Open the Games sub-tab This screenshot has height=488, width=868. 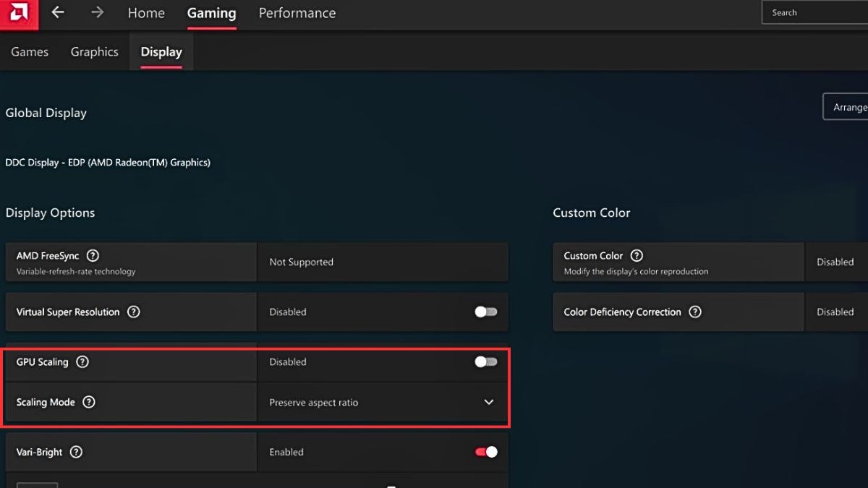(30, 52)
